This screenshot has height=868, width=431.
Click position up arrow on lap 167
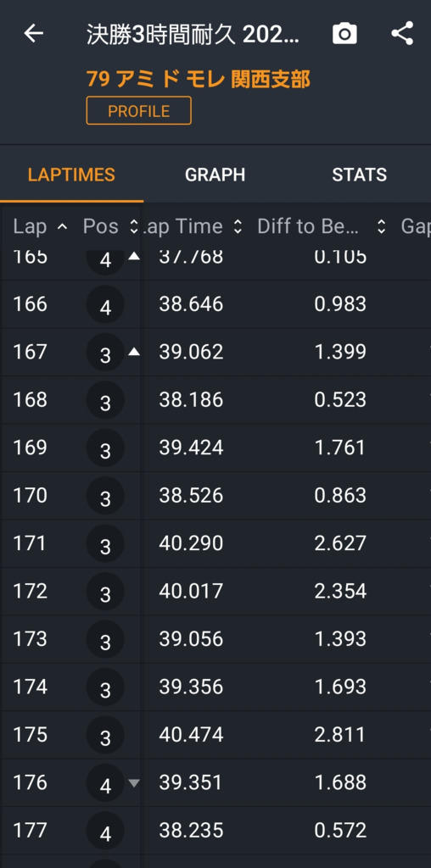coord(134,352)
